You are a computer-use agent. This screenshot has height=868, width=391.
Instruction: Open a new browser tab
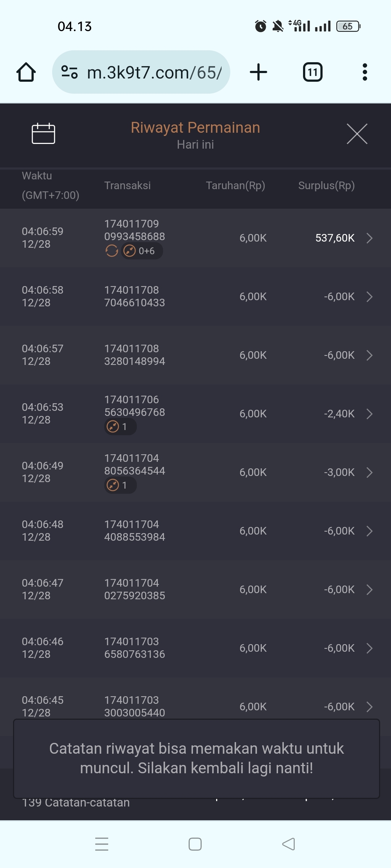click(x=258, y=72)
